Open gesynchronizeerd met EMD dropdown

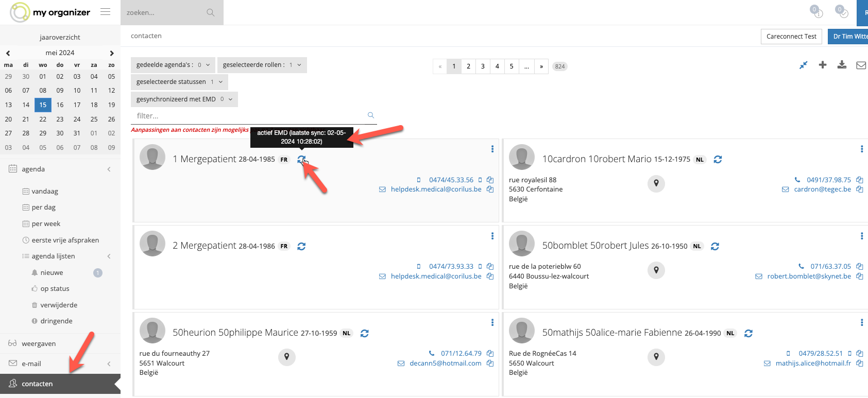[x=184, y=99]
